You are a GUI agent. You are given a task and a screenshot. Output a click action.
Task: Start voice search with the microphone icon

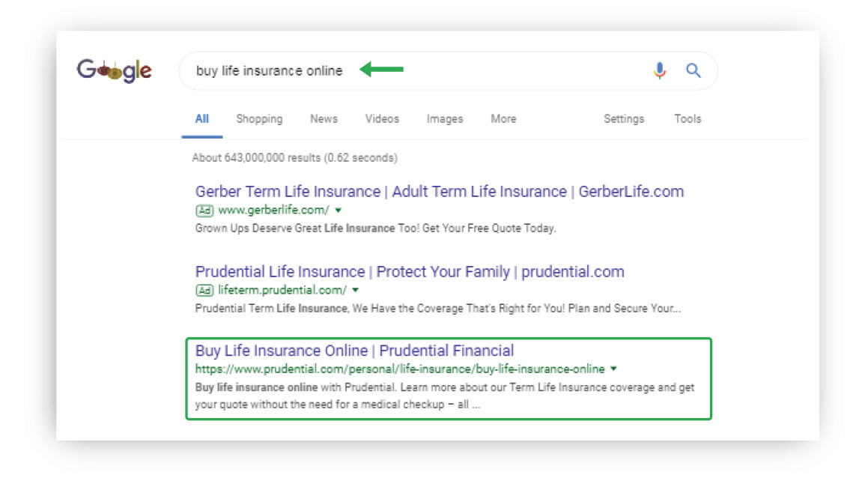pyautogui.click(x=659, y=70)
